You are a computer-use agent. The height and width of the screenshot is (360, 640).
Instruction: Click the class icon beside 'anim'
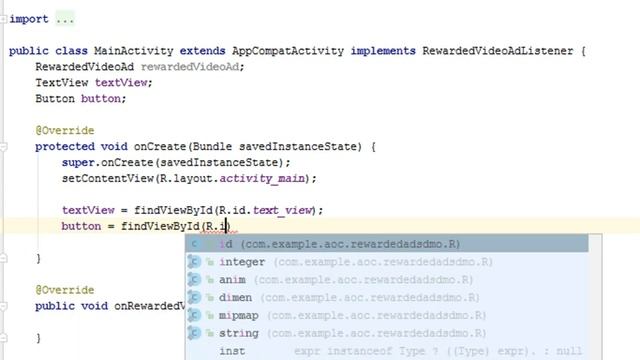tap(194, 280)
